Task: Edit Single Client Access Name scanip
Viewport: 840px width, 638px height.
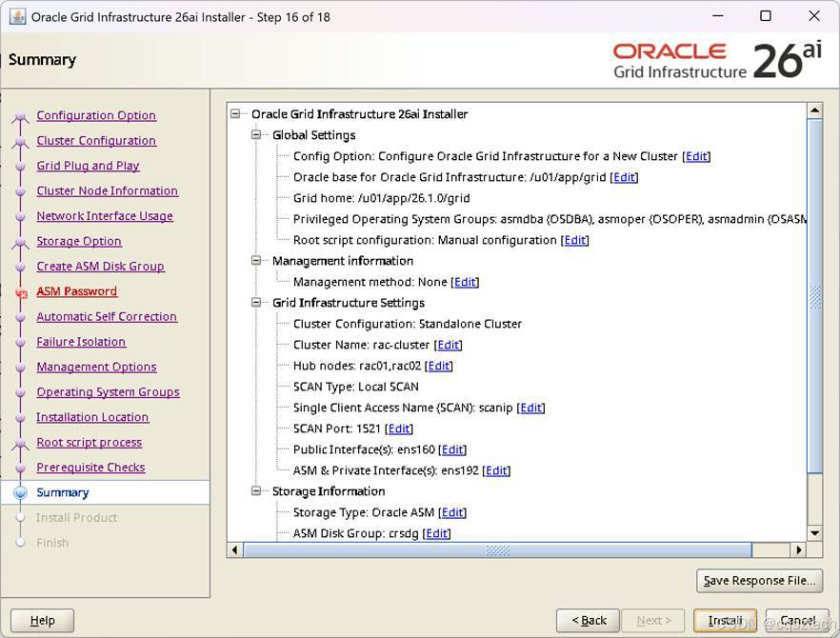Action: tap(530, 408)
